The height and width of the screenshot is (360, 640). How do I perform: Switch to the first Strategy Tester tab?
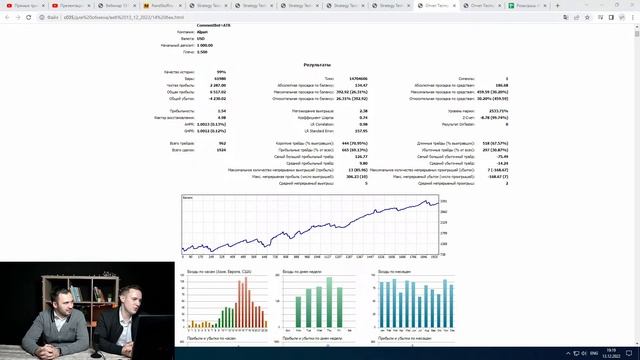[208, 6]
